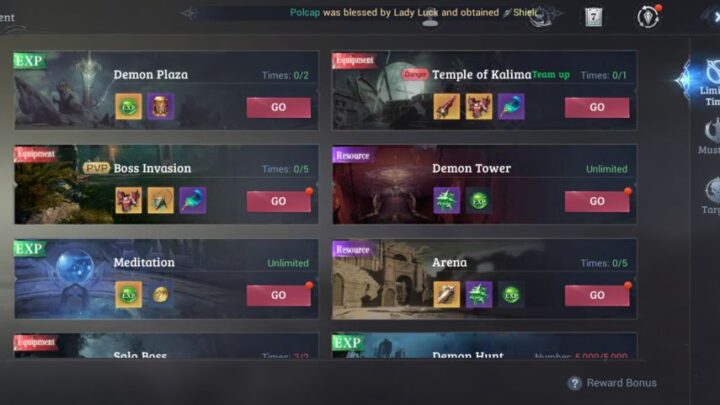
Task: Click the EXP orb reward in Demon Plaza
Action: point(128,107)
